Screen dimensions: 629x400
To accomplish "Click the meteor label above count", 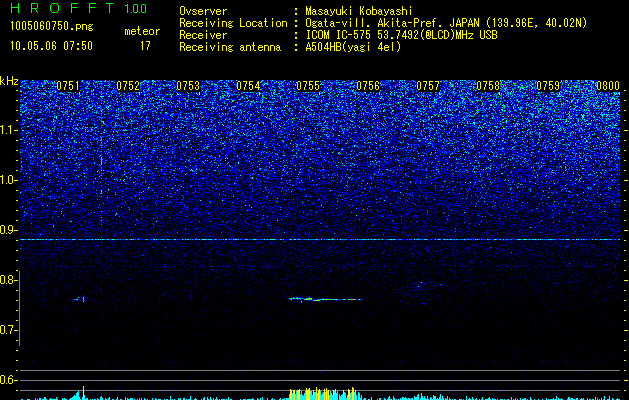I will [x=142, y=31].
